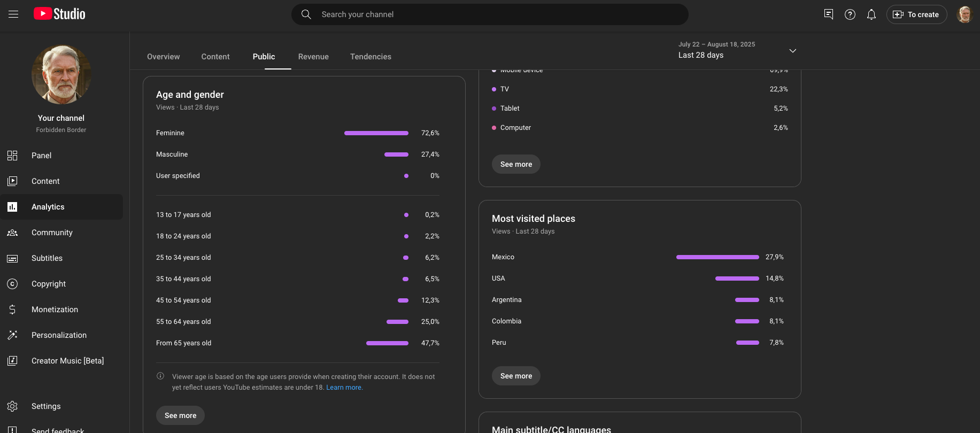Open the feedback comment icon in header
The image size is (980, 433).
click(828, 14)
